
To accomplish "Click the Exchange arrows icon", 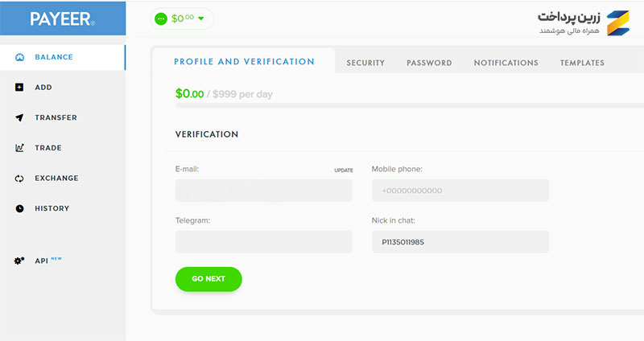I will tap(19, 179).
